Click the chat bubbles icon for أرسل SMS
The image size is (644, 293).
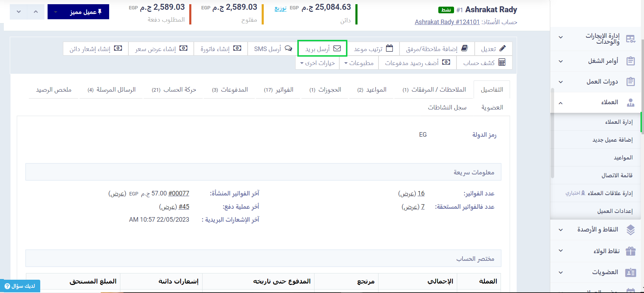click(288, 49)
